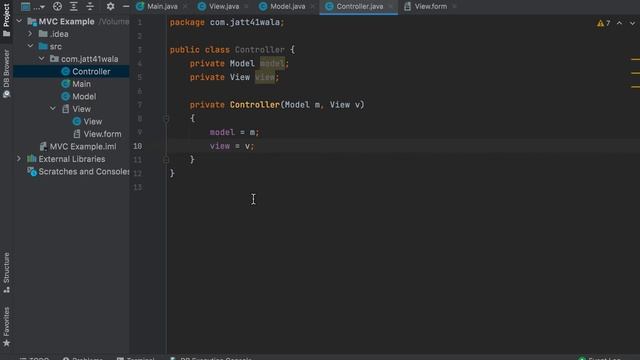Switch to the Main.java tab

tap(162, 7)
